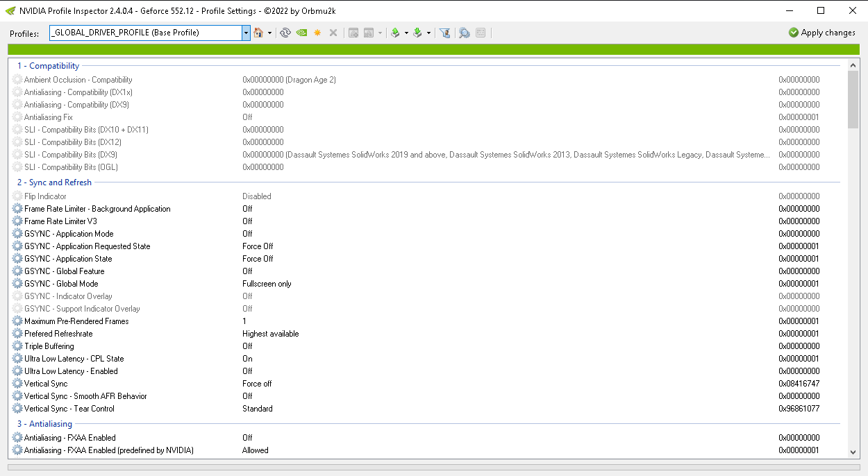
Task: Select the GSYNC - Application Requested State row
Action: [426, 246]
